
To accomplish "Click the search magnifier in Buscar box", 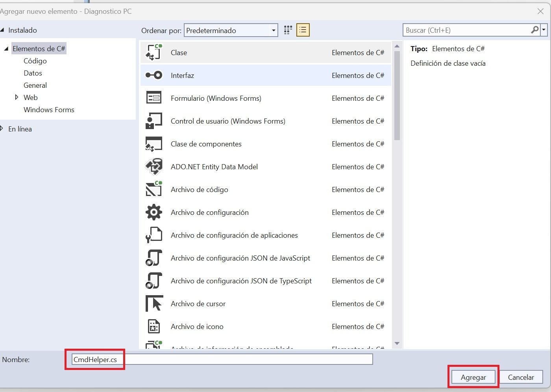I will tap(534, 30).
